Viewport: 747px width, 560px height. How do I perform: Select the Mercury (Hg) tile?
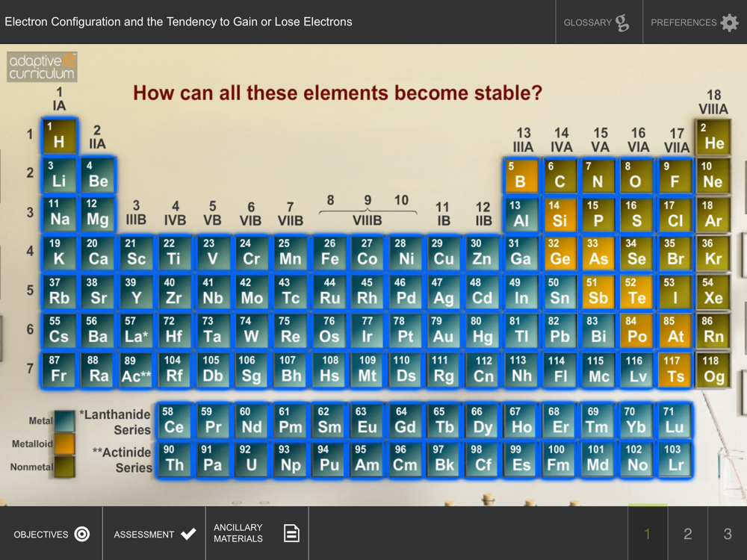point(483,331)
